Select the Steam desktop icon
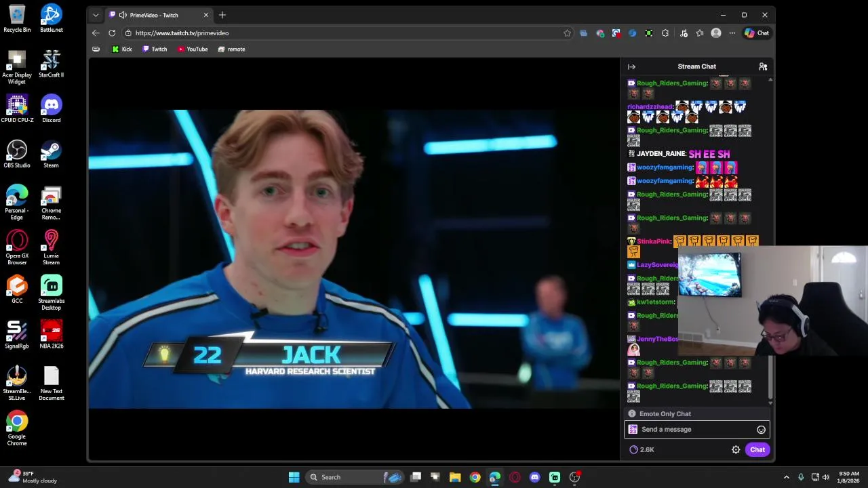Viewport: 868px width, 488px height. 51,154
